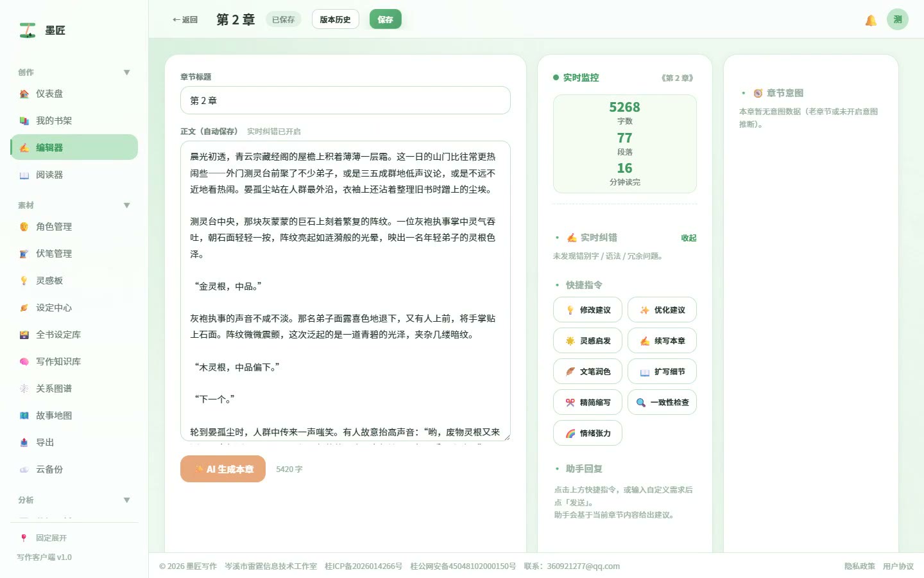Open 灵感板 lightbulb icon
924x578 pixels.
click(24, 281)
